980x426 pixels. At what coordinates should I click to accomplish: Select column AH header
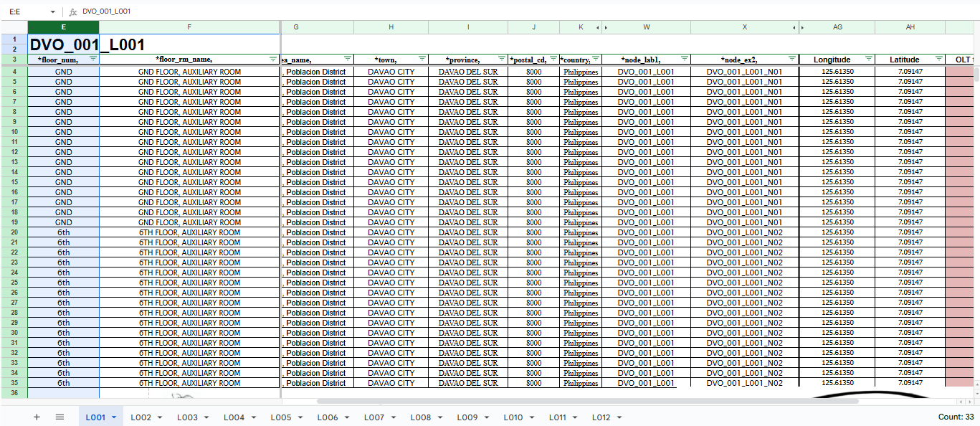click(x=910, y=27)
